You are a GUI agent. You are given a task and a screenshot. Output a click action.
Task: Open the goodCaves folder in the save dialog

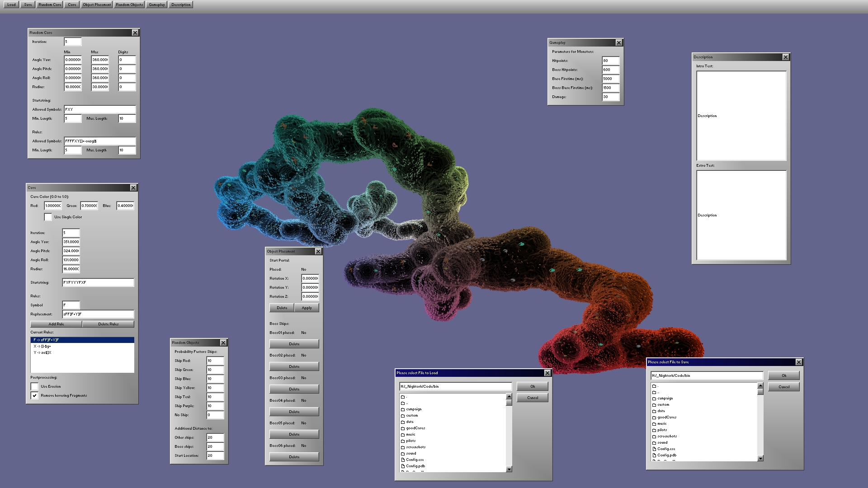666,417
